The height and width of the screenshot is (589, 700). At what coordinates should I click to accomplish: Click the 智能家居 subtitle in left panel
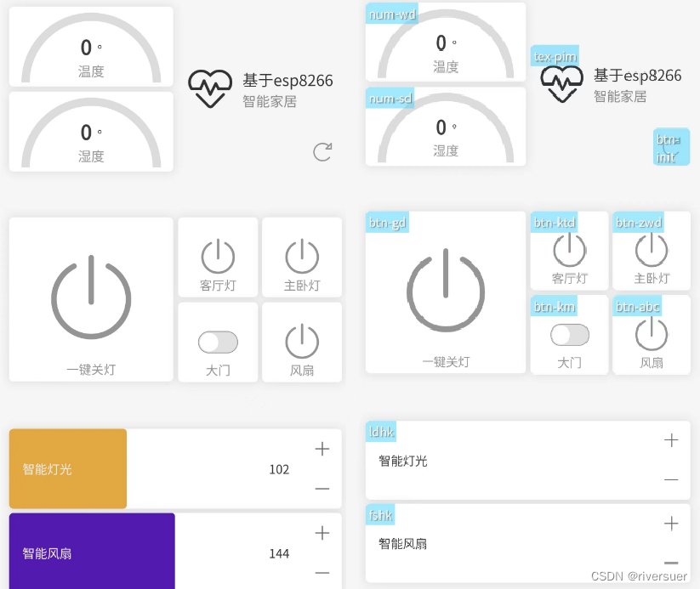coord(270,101)
